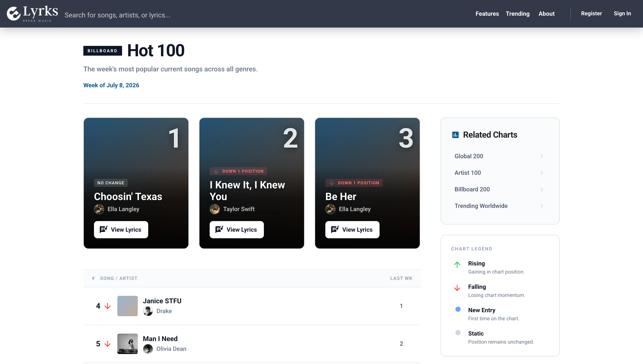Click red down arrow beside rank 5
This screenshot has width=643, height=364.
pos(108,344)
